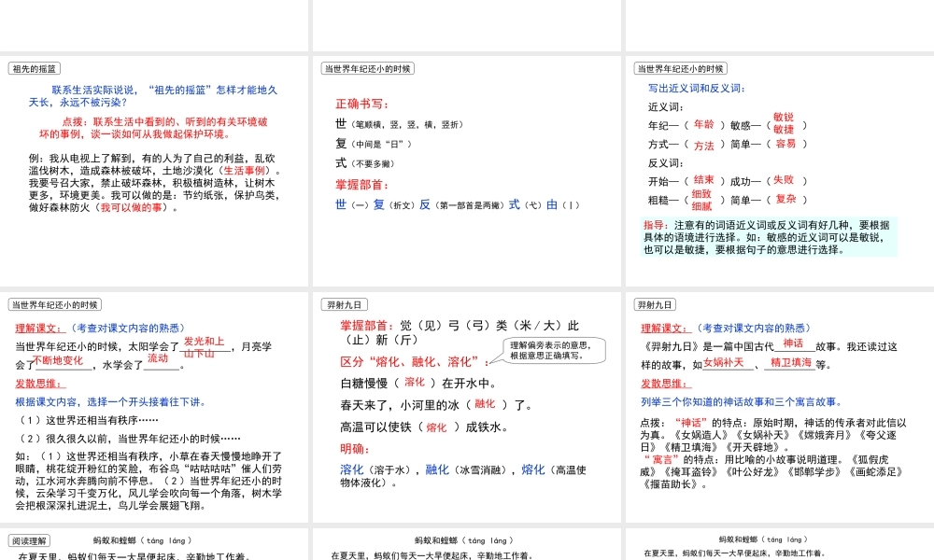Click the red answer 复杂
This screenshot has width=934, height=560.
pyautogui.click(x=785, y=199)
